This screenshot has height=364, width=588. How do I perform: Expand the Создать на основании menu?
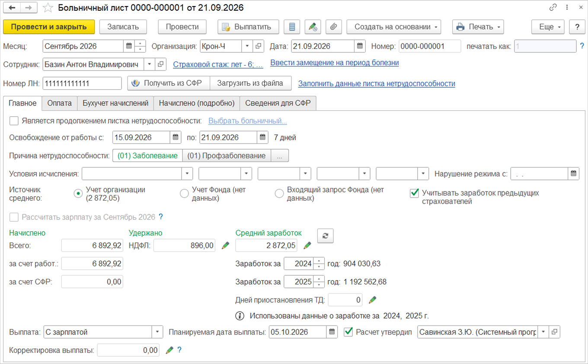pos(394,27)
